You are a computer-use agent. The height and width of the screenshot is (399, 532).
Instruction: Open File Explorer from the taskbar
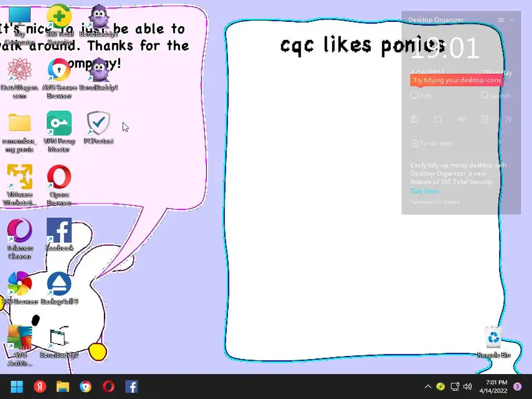click(x=63, y=387)
